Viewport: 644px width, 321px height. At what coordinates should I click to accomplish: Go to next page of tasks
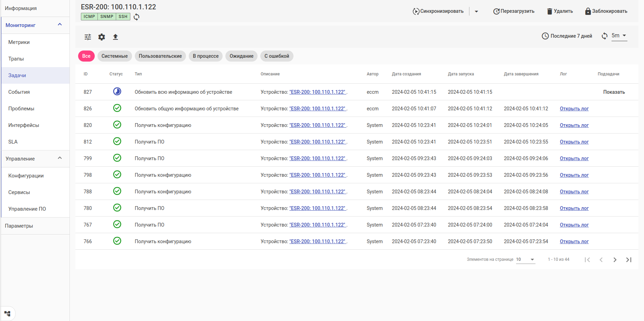click(615, 260)
